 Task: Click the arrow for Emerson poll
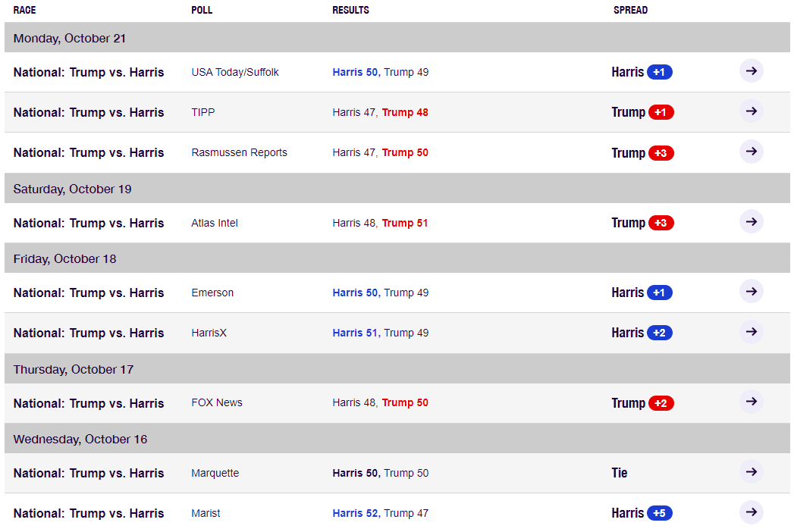751,292
